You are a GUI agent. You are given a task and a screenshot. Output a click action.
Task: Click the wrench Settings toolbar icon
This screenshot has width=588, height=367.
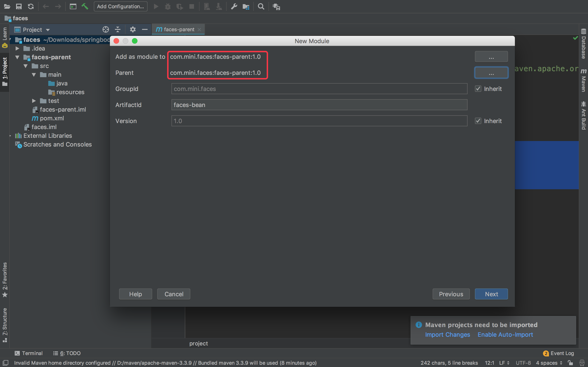(x=234, y=7)
